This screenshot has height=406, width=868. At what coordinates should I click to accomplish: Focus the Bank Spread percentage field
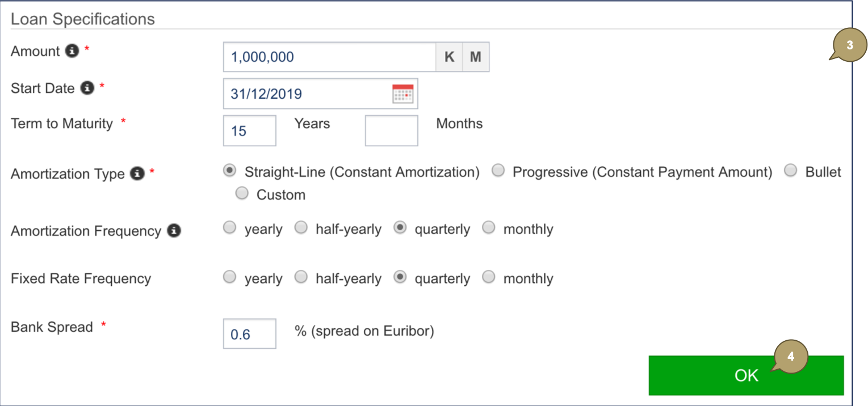click(249, 334)
